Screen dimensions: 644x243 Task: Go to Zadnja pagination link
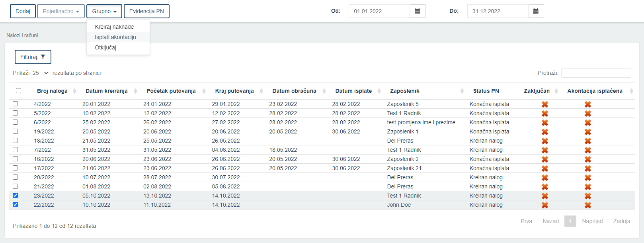coord(622,221)
